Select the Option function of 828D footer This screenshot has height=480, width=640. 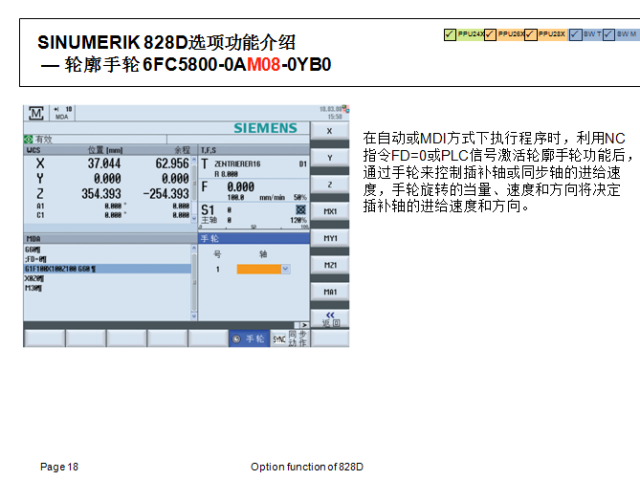point(307,467)
